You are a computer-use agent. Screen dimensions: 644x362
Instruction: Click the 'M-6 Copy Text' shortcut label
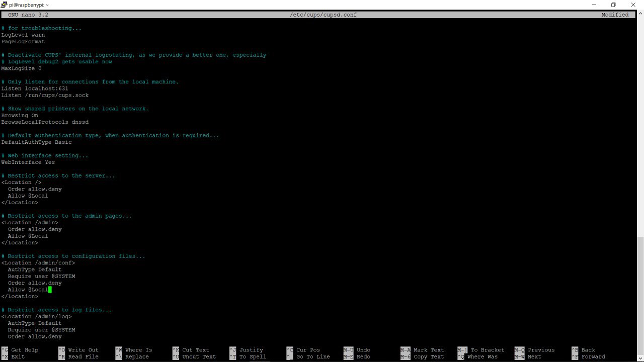click(x=422, y=357)
